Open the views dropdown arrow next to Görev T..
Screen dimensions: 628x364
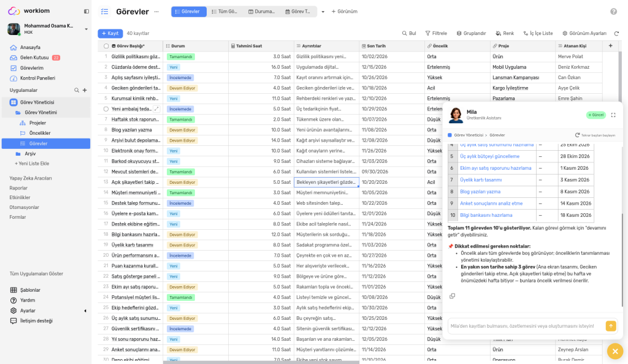pos(323,12)
